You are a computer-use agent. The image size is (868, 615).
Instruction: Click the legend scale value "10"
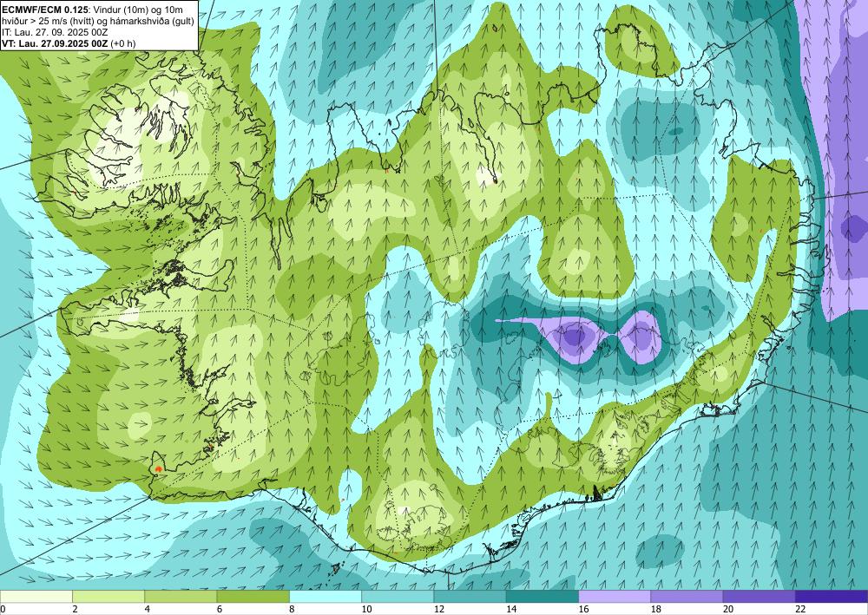pos(366,609)
